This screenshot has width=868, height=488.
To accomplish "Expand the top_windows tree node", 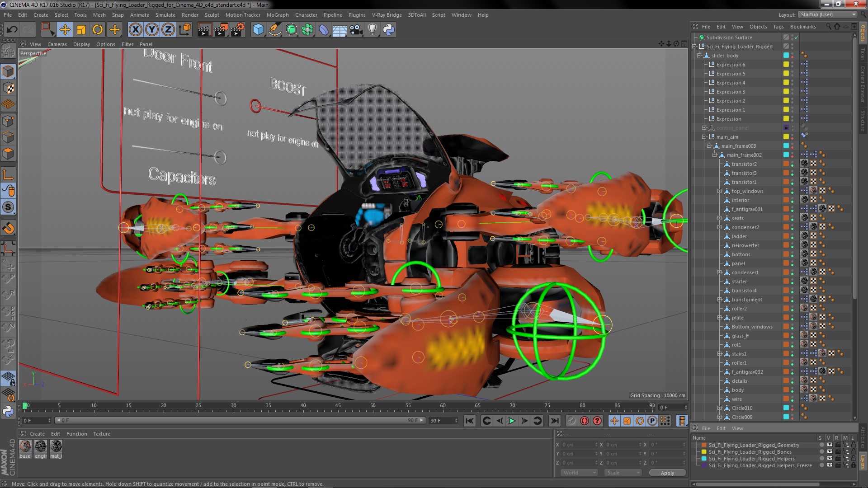I will (x=719, y=191).
